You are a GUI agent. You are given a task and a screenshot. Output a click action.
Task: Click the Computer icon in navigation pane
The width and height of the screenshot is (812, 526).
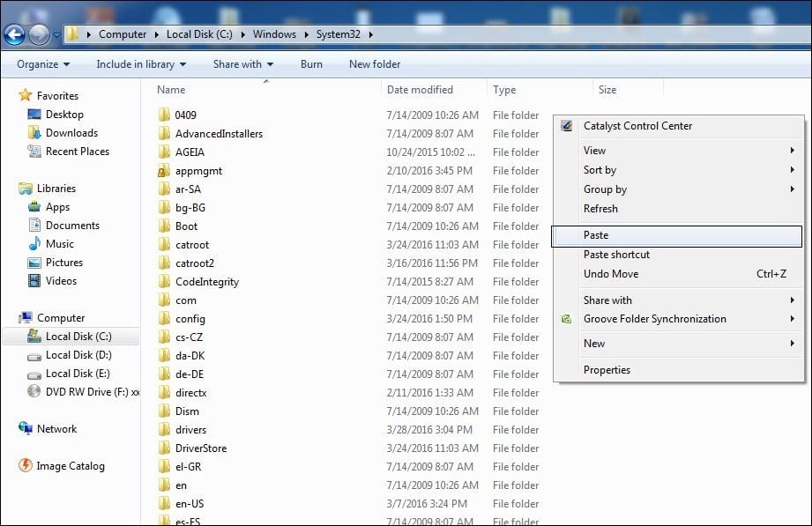point(25,318)
